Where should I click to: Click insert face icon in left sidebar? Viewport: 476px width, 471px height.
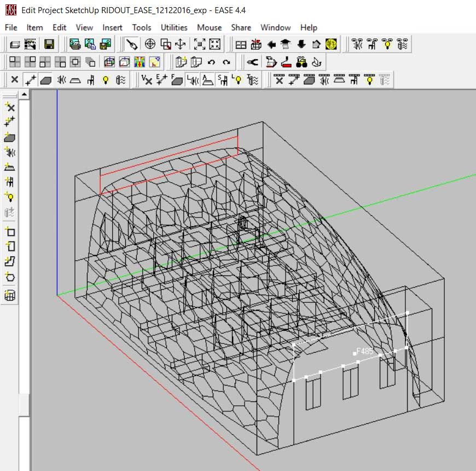[x=10, y=137]
